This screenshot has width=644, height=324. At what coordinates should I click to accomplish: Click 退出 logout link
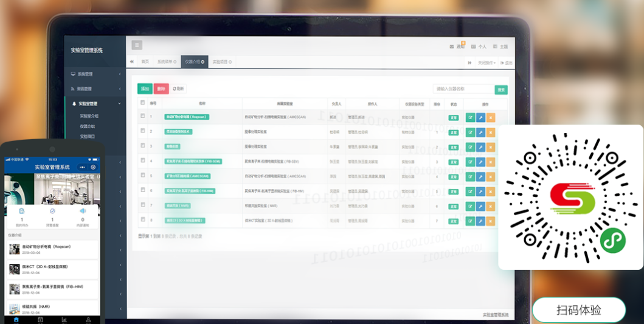(x=507, y=63)
